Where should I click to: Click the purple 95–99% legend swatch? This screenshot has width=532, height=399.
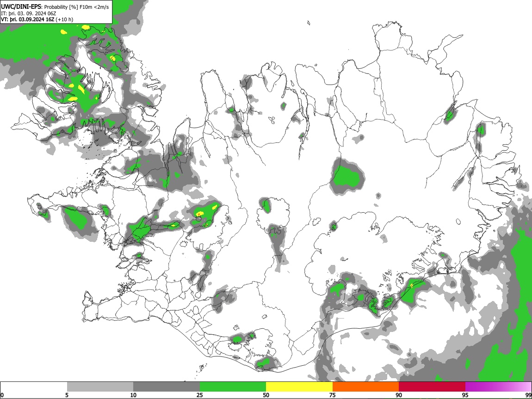point(498,387)
